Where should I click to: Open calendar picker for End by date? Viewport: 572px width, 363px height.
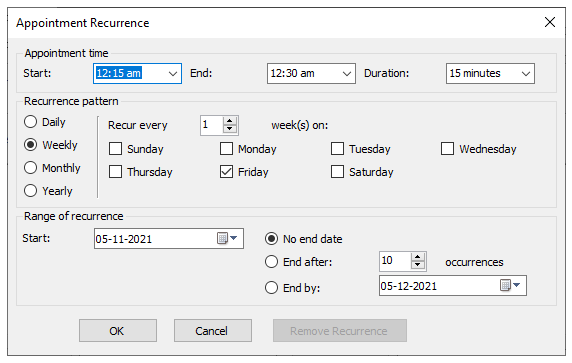pyautogui.click(x=510, y=285)
